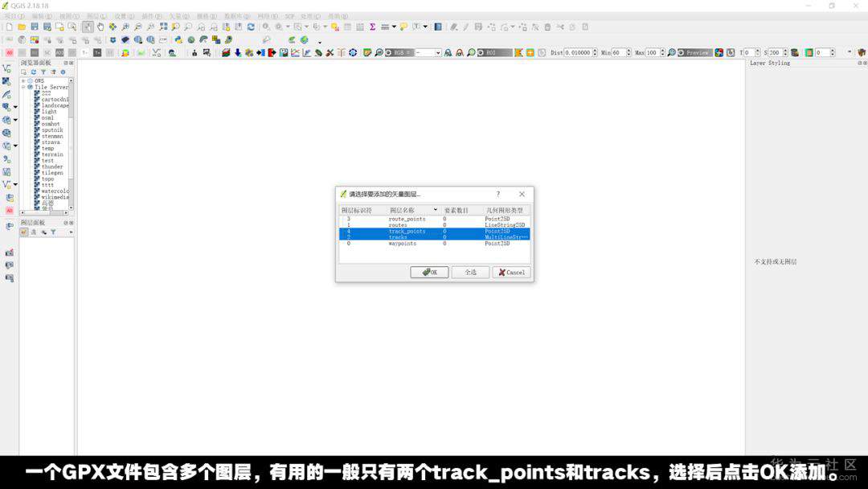Open dropdown arrow beside the field calculator icon
868x489 pixels.
[x=394, y=27]
